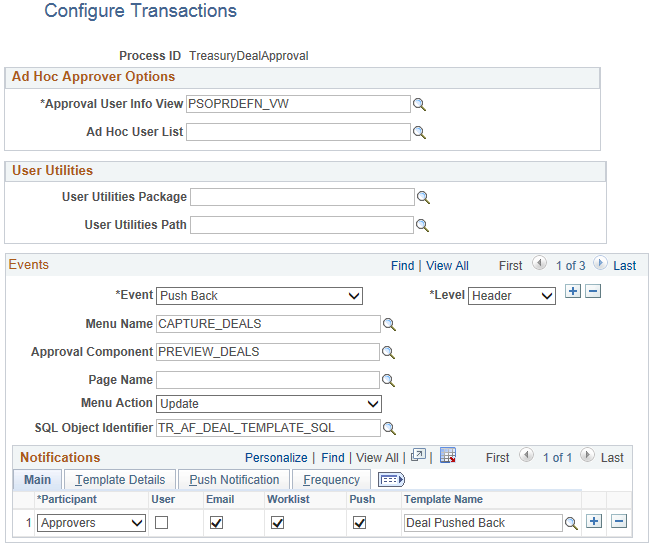Screen dimensions: 655x550
Task: Click Personalize in Notifications header
Action: tap(276, 458)
